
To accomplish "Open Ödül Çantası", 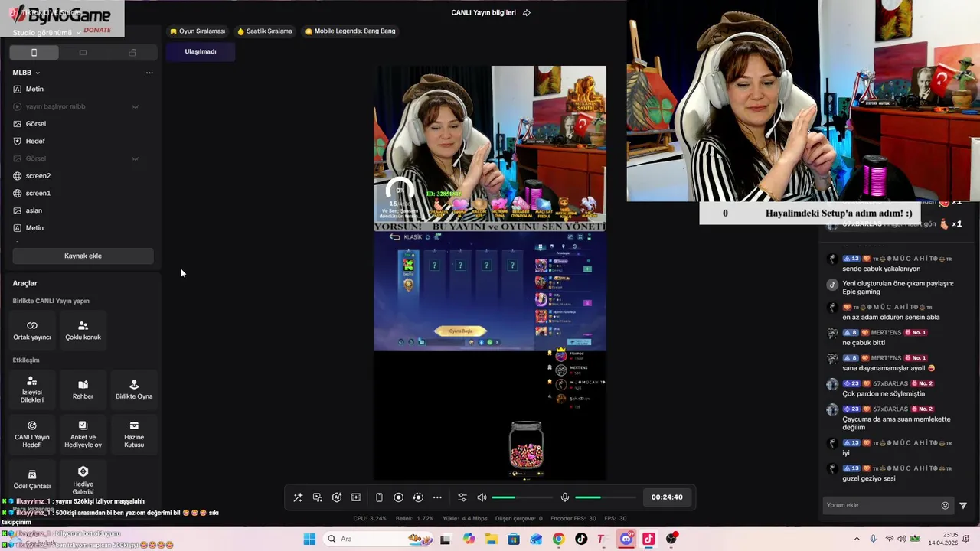I will [x=32, y=478].
